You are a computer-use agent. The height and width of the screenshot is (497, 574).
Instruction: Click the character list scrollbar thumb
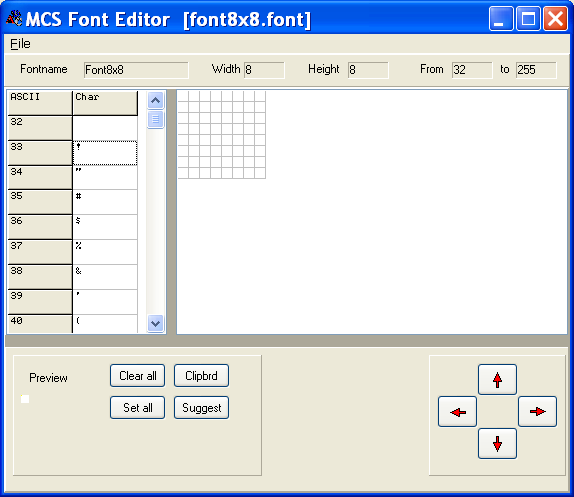156,119
